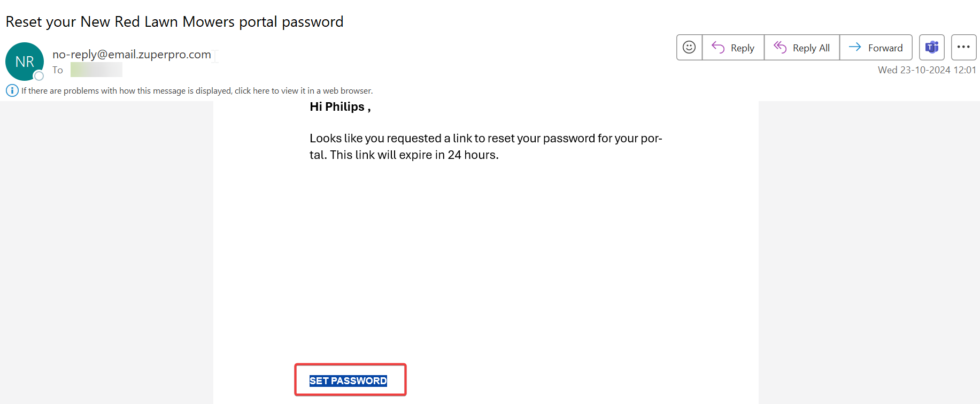980x404 pixels.
Task: Open the emoji reaction picker
Action: click(x=689, y=48)
